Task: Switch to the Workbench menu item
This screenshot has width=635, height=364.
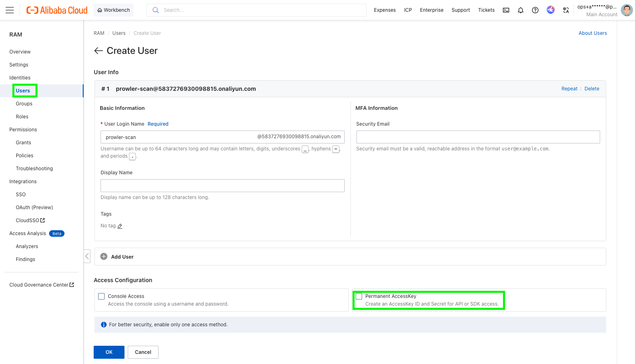Action: pos(113,10)
